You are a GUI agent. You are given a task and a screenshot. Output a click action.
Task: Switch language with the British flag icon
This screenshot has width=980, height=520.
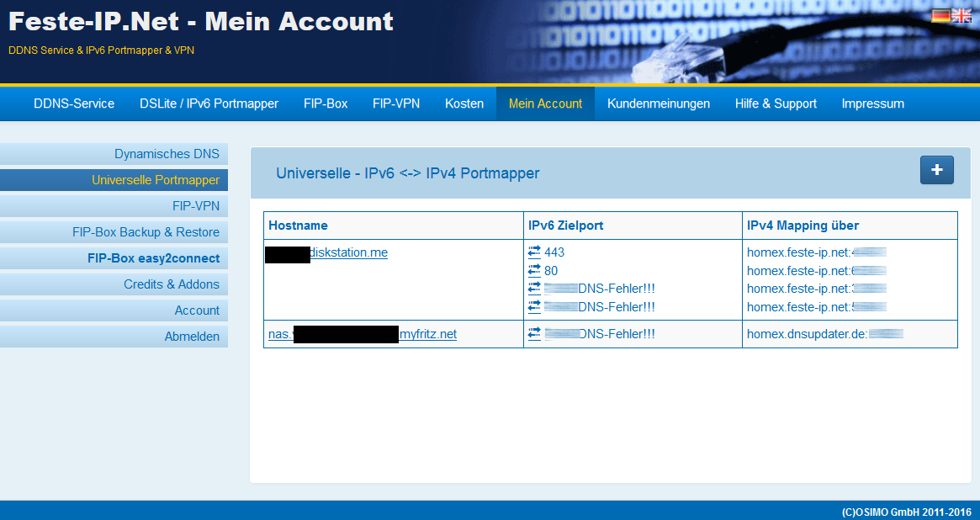pos(961,16)
